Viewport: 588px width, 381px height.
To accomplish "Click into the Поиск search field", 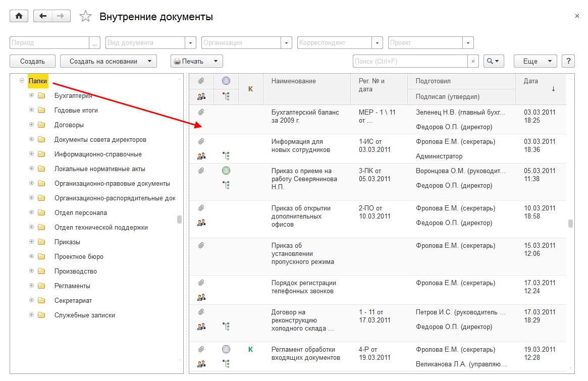I will (410, 61).
